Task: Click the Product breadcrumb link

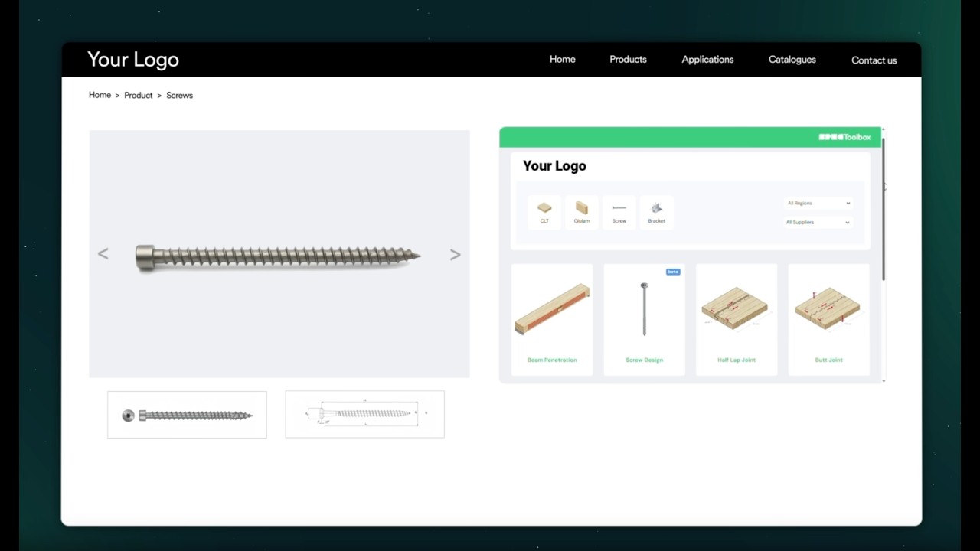Action: (x=139, y=96)
